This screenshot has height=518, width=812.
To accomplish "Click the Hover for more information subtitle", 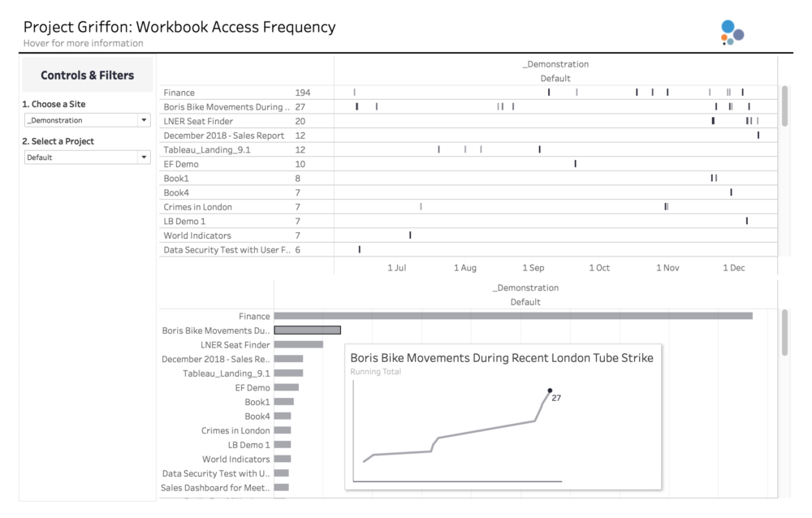I will 84,43.
